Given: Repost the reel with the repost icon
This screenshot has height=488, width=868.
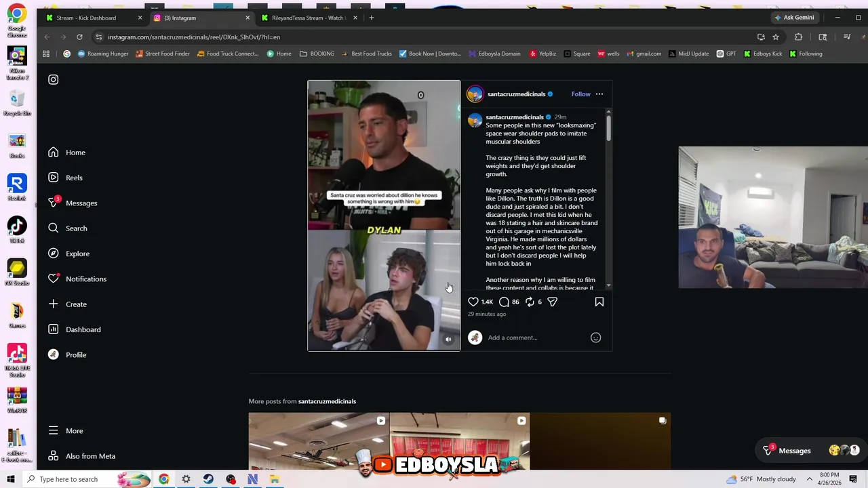Looking at the screenshot, I should (530, 302).
